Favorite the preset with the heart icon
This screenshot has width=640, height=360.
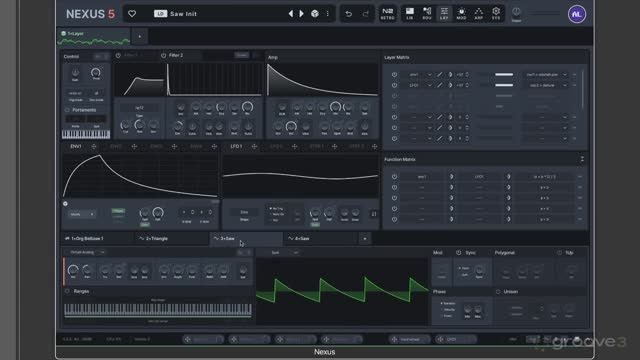(132, 14)
